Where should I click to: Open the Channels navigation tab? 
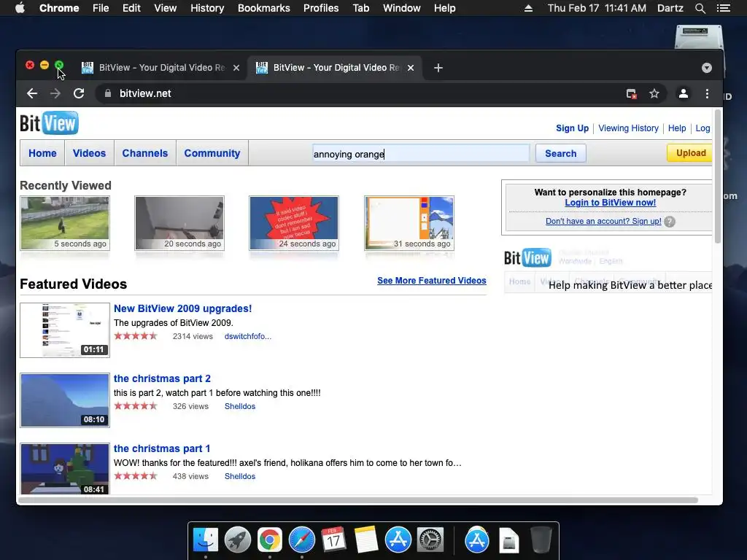145,153
